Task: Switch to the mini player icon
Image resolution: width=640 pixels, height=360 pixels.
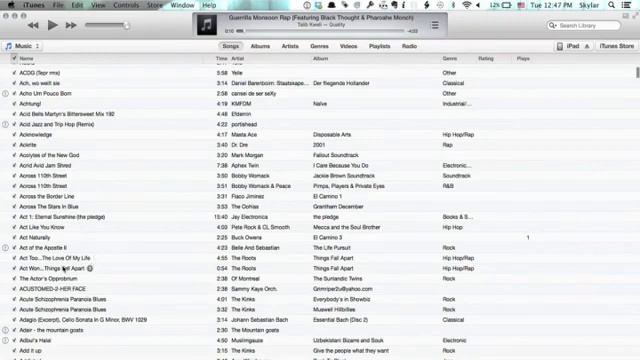Action: (x=625, y=16)
